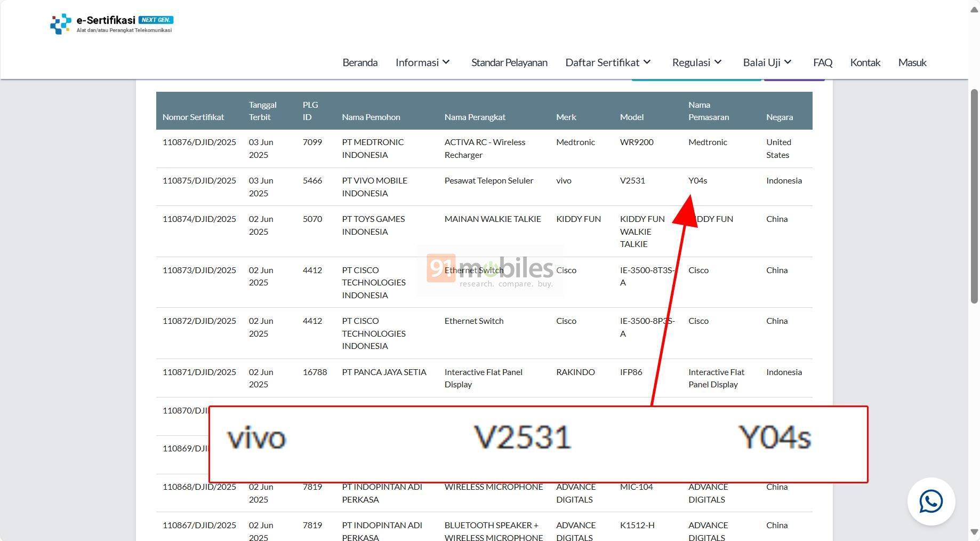This screenshot has width=980, height=541.
Task: Click the Y04s marketing name cell
Action: pyautogui.click(x=697, y=180)
